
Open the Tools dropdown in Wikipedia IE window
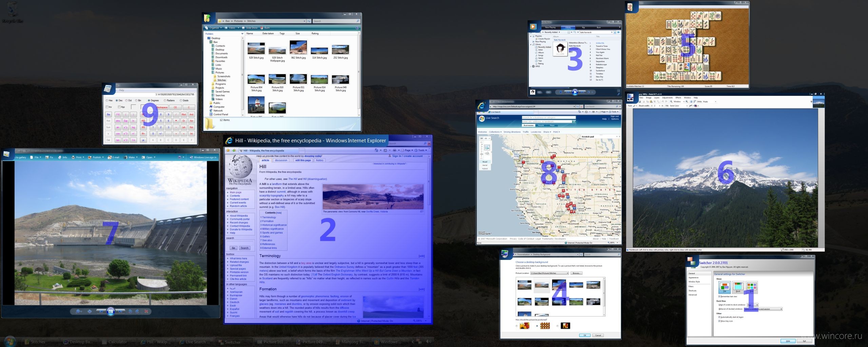[421, 150]
